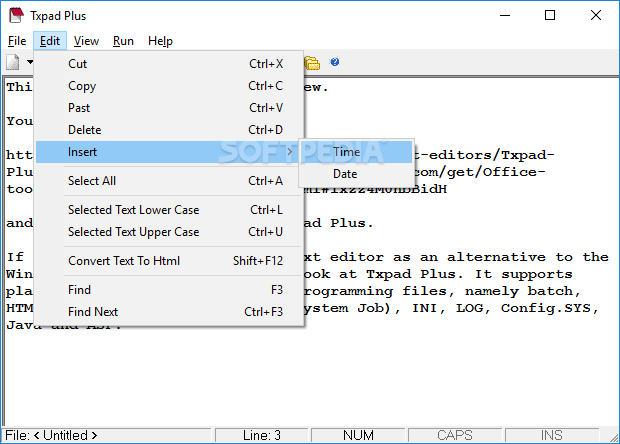
Task: Open the dropdown arrow beside New icon
Action: coord(30,62)
